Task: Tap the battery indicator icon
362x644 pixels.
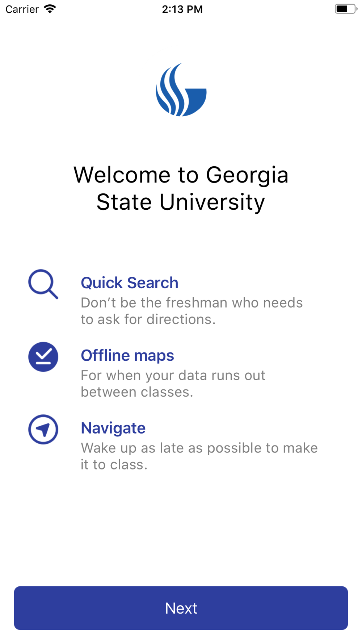Action: (x=346, y=9)
